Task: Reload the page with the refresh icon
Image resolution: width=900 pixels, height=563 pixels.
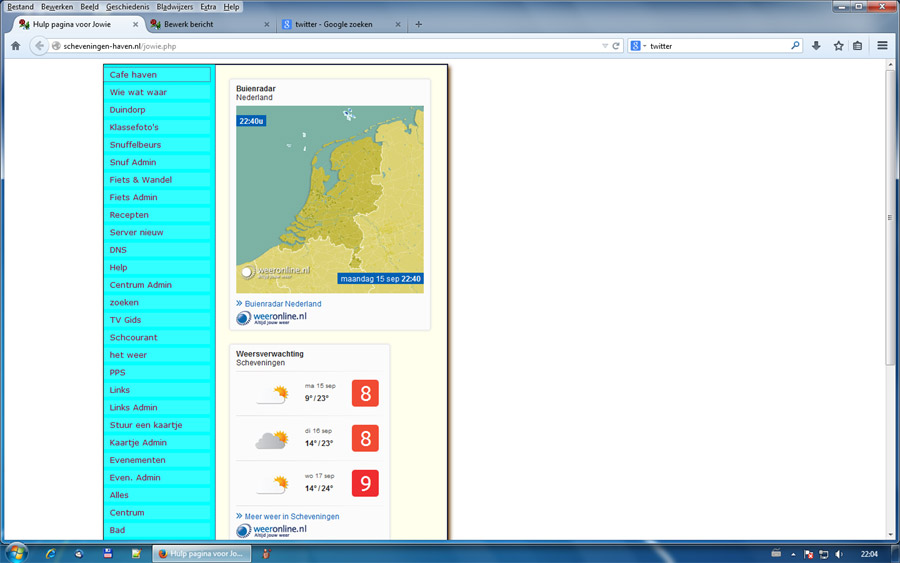Action: 616,46
